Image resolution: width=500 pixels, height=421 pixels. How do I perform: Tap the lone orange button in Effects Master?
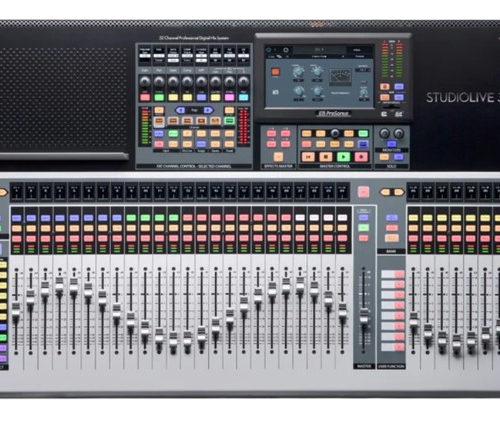pyautogui.click(x=278, y=157)
